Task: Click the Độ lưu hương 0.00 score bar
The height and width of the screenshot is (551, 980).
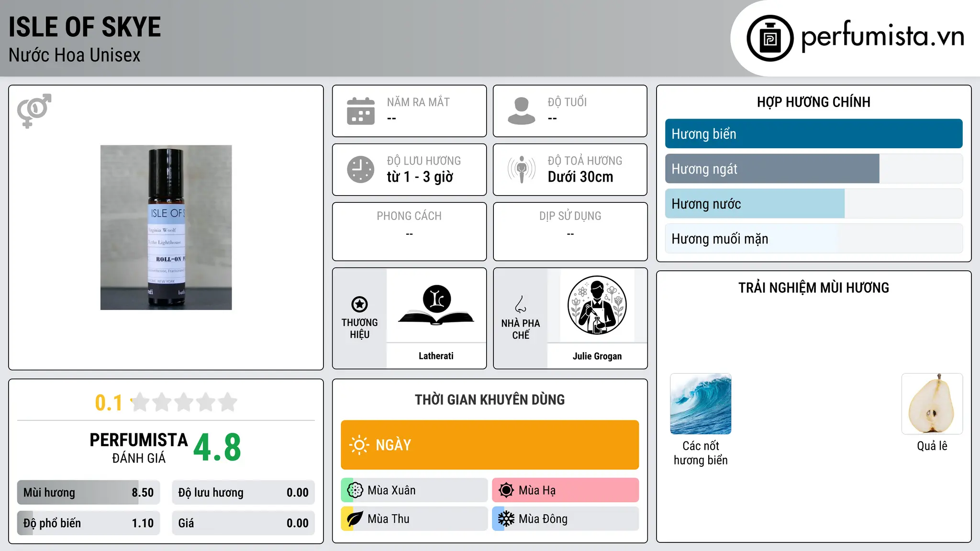Action: pyautogui.click(x=243, y=493)
